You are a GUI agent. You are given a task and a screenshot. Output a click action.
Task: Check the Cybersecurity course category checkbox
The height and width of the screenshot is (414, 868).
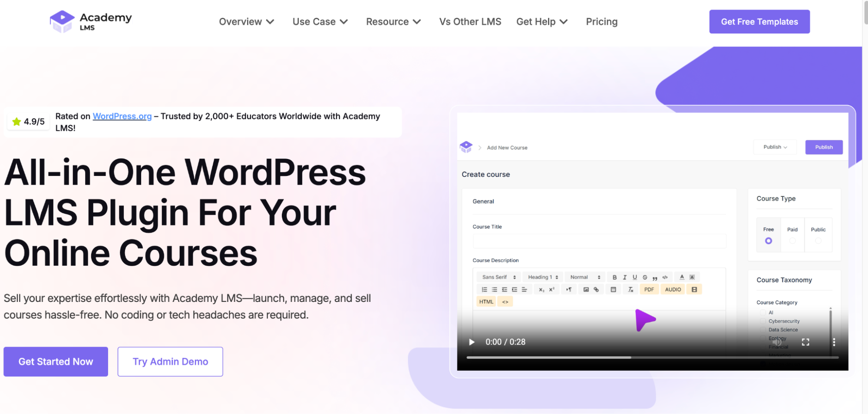click(763, 321)
